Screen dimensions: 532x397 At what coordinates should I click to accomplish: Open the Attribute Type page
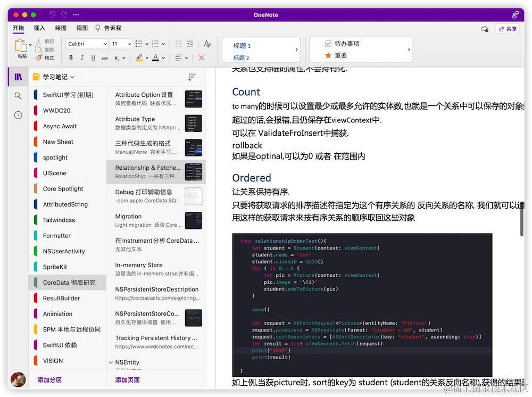click(x=156, y=123)
